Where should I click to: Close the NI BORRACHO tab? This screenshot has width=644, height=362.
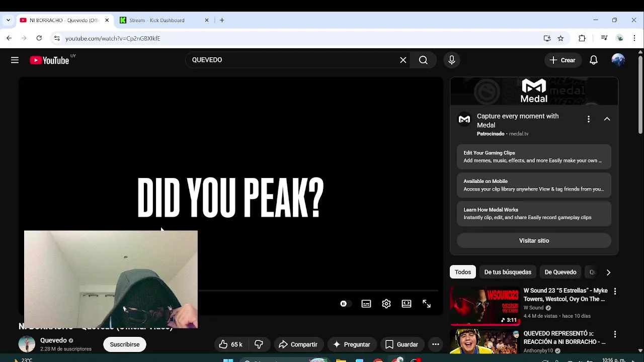tap(107, 20)
